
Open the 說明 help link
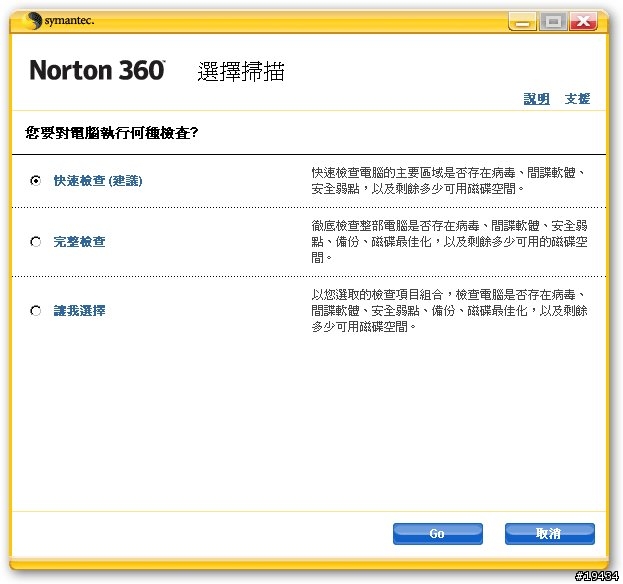click(x=536, y=98)
